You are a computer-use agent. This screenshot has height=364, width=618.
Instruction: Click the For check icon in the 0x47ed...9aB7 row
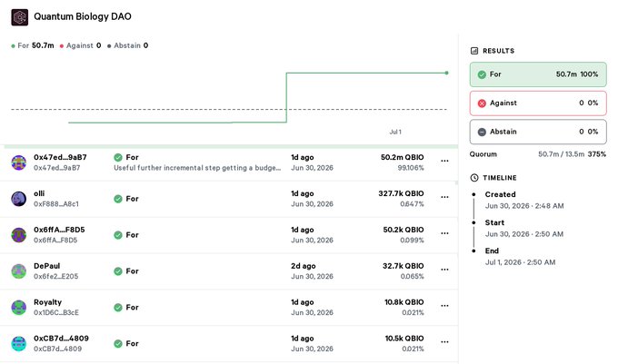point(118,157)
